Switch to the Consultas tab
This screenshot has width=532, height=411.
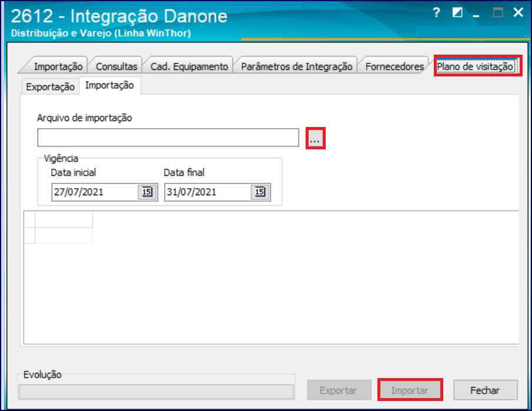click(116, 66)
